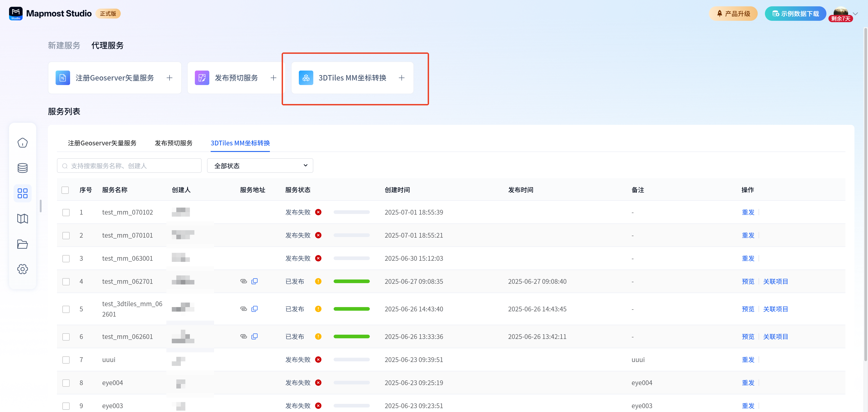This screenshot has width=868, height=412.
Task: Open the map sidebar icon
Action: point(22,218)
